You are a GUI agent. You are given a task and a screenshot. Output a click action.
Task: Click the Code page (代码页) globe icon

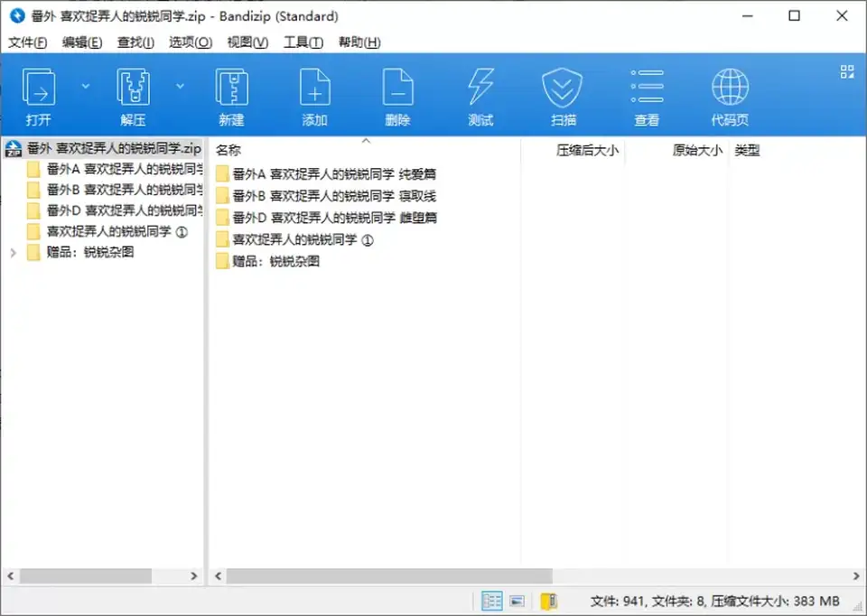click(730, 87)
